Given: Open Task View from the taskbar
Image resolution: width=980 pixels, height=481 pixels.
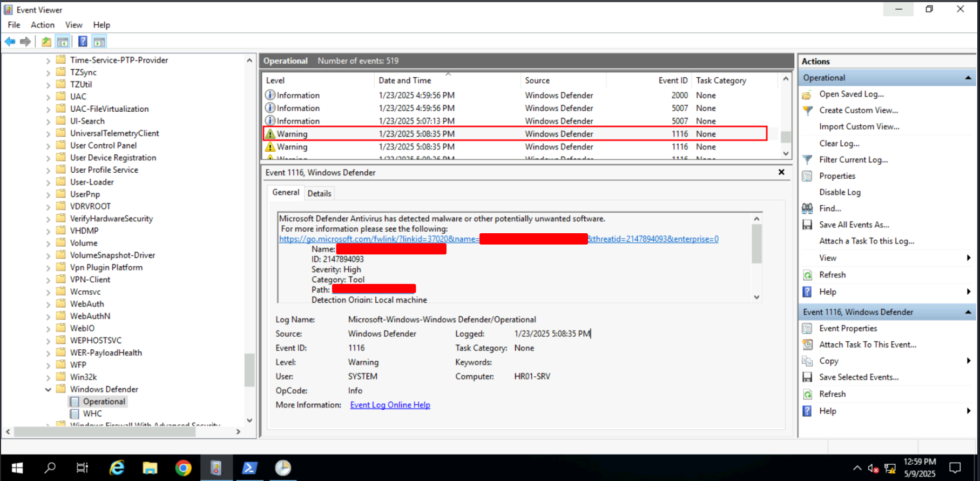Looking at the screenshot, I should pos(82,468).
